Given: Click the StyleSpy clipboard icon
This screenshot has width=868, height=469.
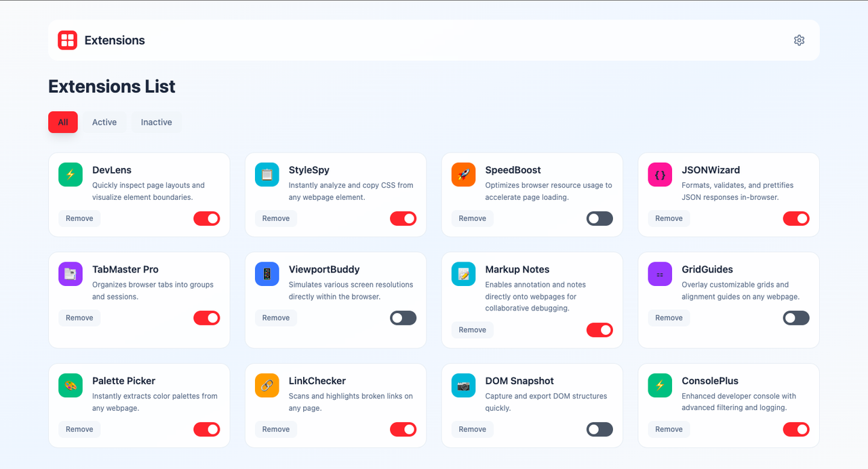Looking at the screenshot, I should [267, 175].
